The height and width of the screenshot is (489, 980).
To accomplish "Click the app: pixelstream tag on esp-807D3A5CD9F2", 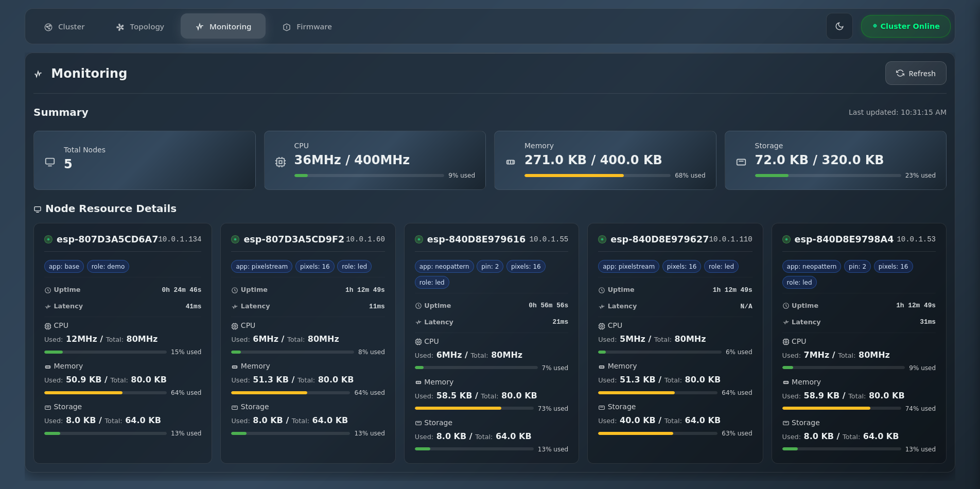I will click(x=261, y=266).
